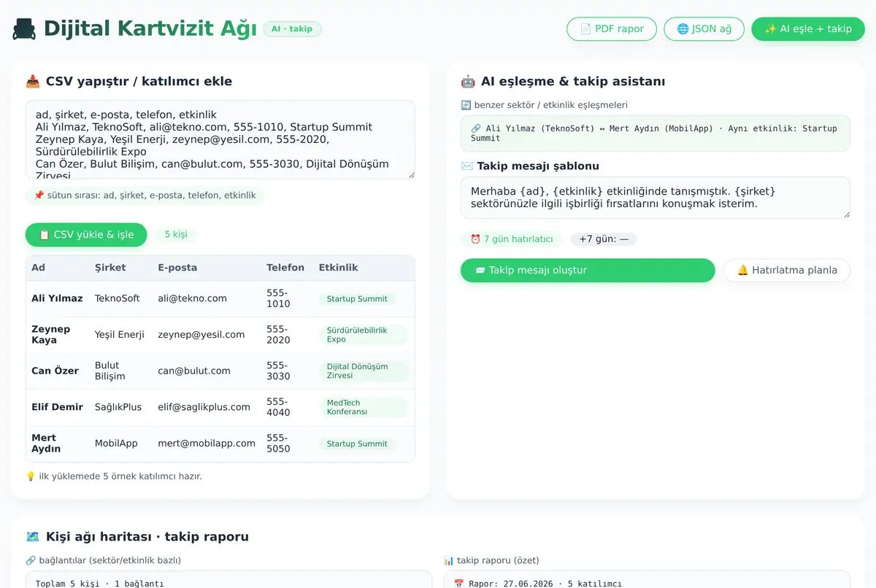Click the 'Dijital Dönüşüm Zirvesi' event tag
876x588 pixels.
tap(364, 371)
